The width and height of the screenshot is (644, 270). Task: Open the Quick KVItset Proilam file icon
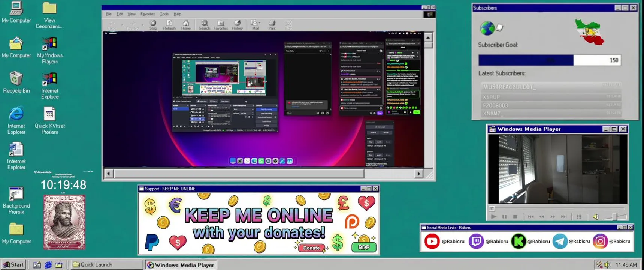[x=49, y=120]
